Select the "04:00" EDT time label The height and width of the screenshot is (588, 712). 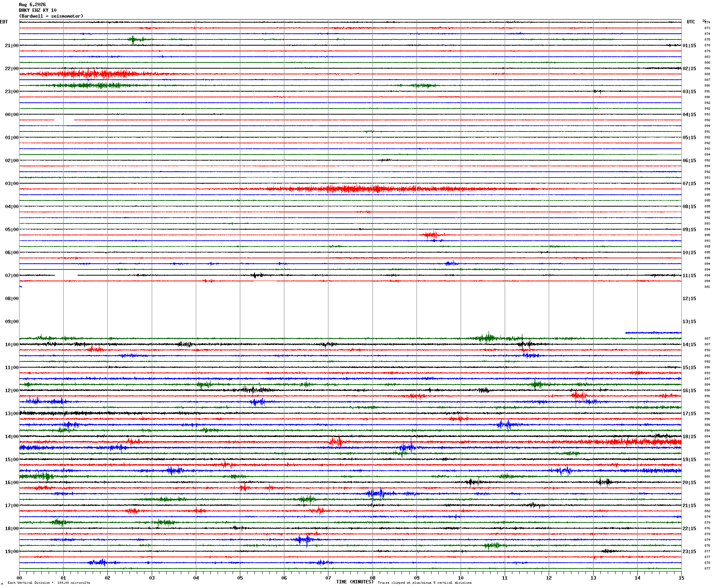(x=11, y=207)
